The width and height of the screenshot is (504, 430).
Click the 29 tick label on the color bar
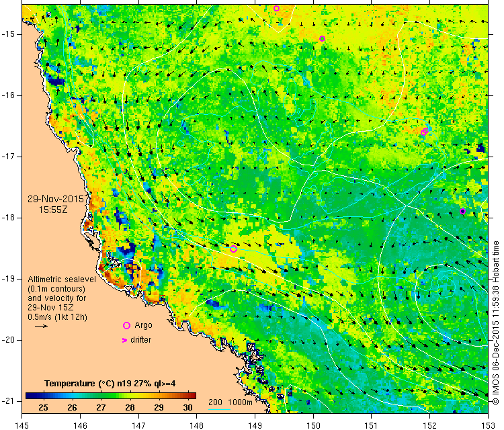(x=159, y=408)
